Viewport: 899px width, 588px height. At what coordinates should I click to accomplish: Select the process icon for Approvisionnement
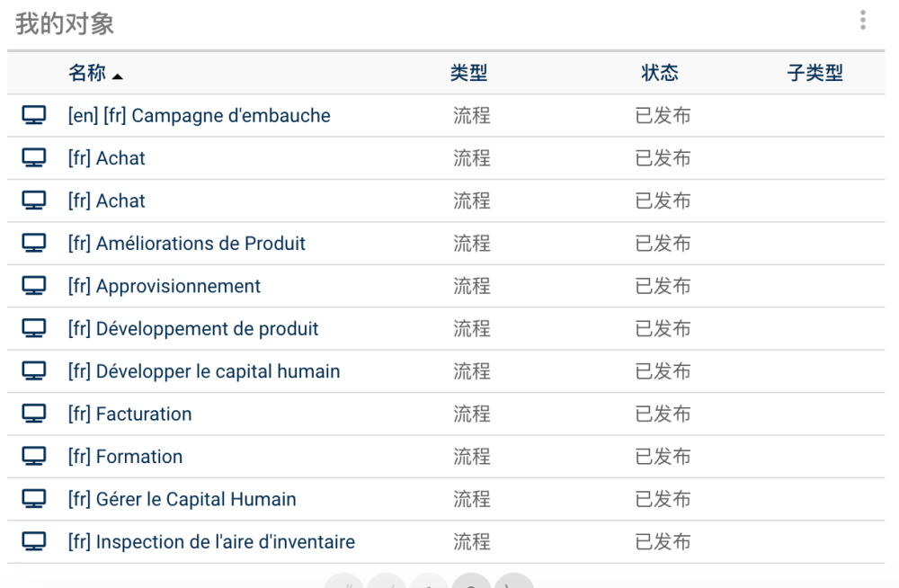[34, 287]
